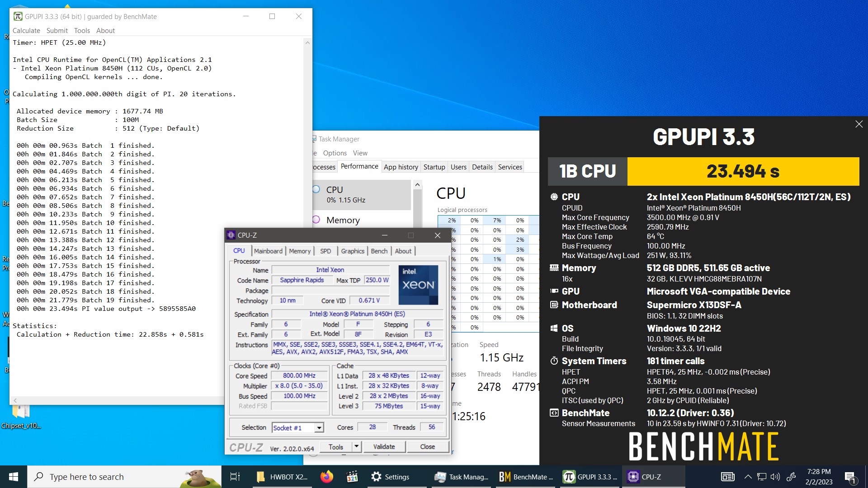The height and width of the screenshot is (488, 868).
Task: Open the Windows Start menu
Action: [14, 477]
